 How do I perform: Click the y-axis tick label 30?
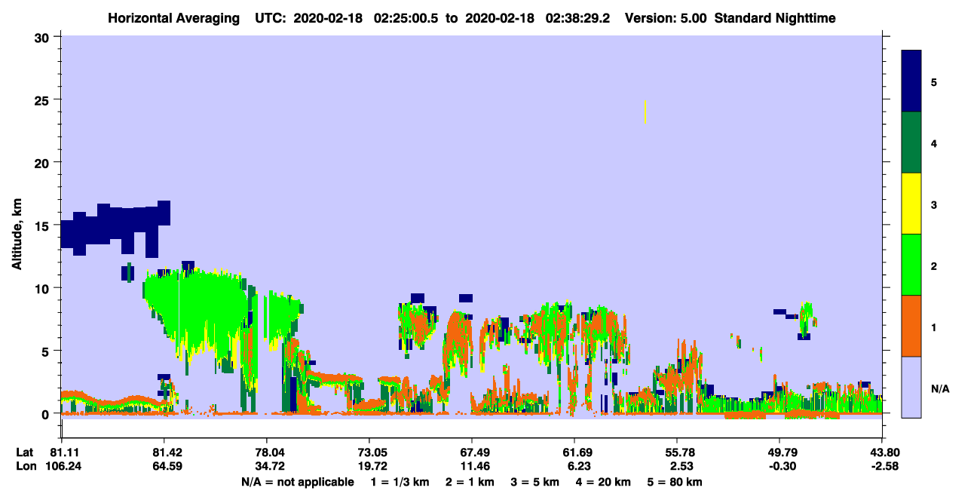[44, 37]
